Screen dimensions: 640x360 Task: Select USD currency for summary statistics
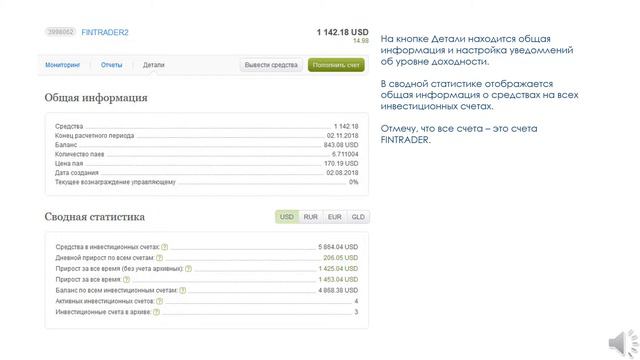point(287,217)
